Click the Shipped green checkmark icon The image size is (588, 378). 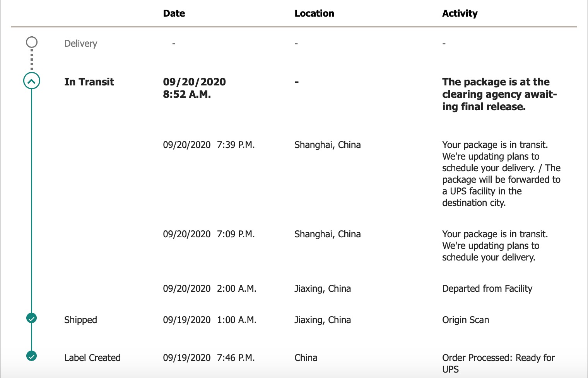point(32,318)
